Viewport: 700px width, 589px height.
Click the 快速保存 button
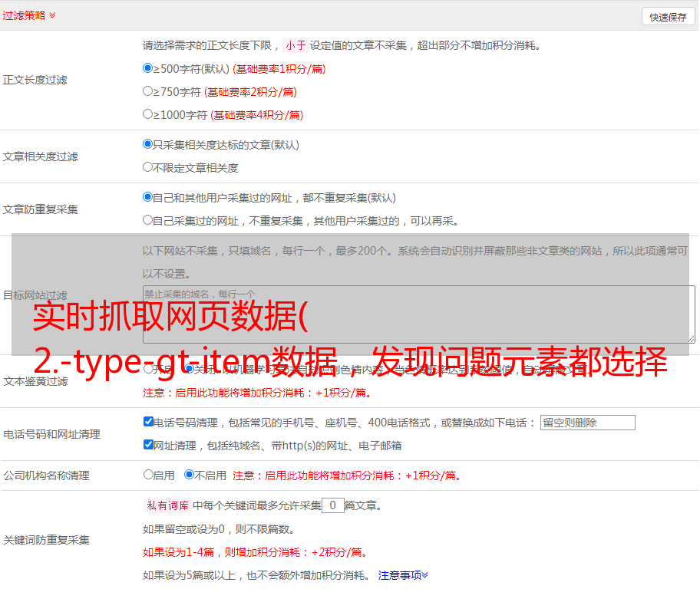[669, 17]
